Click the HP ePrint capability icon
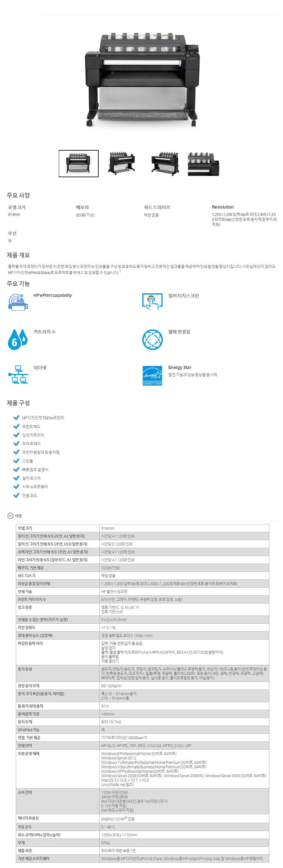283x868 pixels. pos(18,302)
